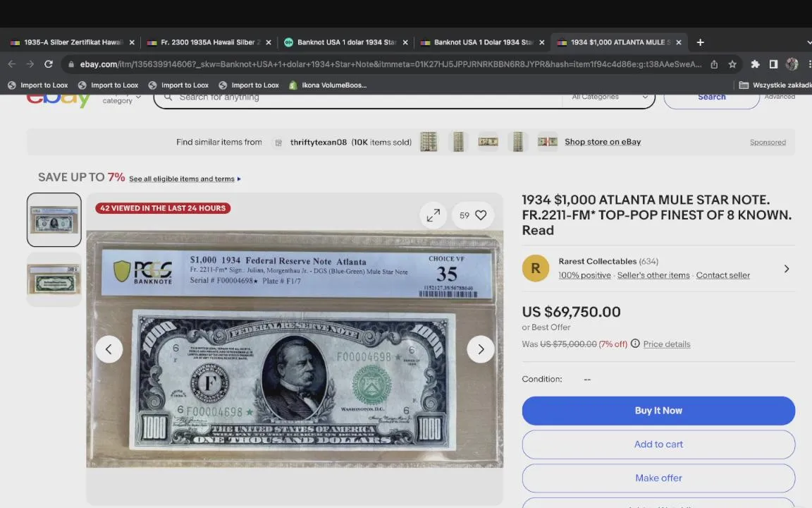
Task: Open the All Categories dropdown
Action: pos(610,97)
